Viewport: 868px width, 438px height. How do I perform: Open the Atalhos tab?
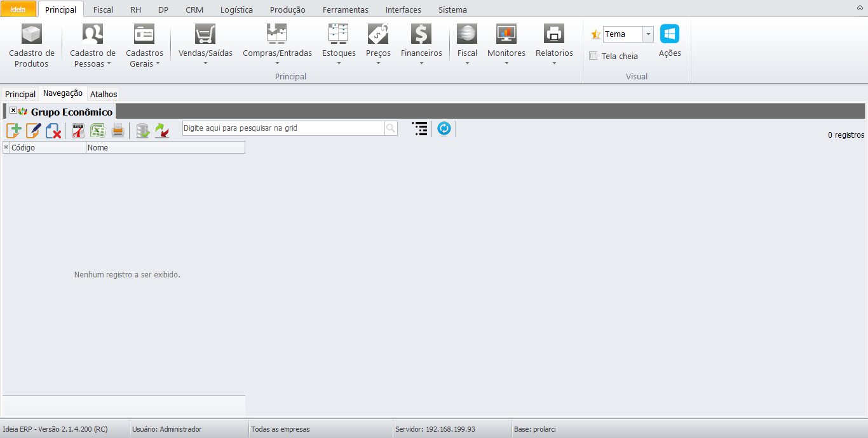(104, 94)
